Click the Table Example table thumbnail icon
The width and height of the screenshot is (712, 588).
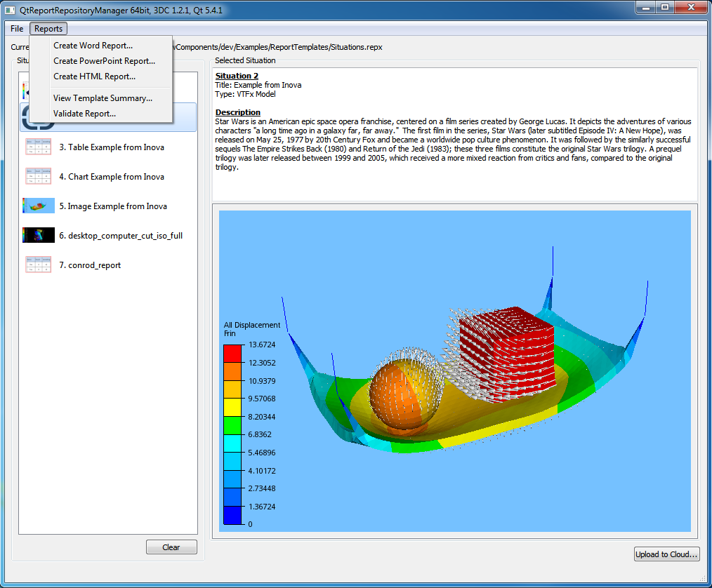[x=38, y=147]
